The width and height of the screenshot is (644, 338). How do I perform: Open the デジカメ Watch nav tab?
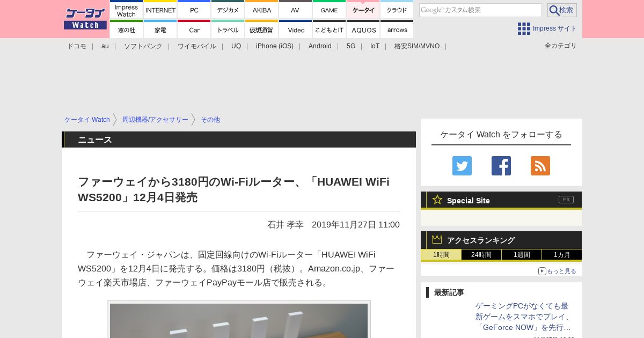pyautogui.click(x=228, y=10)
